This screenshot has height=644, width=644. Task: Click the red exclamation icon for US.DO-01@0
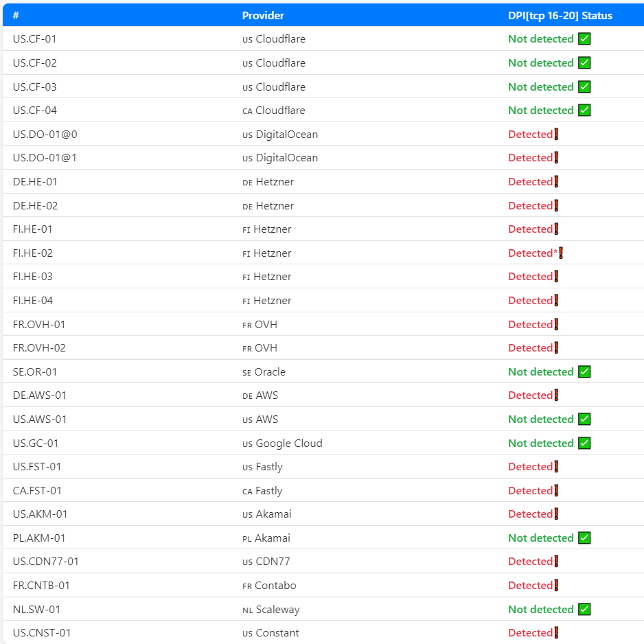556,135
